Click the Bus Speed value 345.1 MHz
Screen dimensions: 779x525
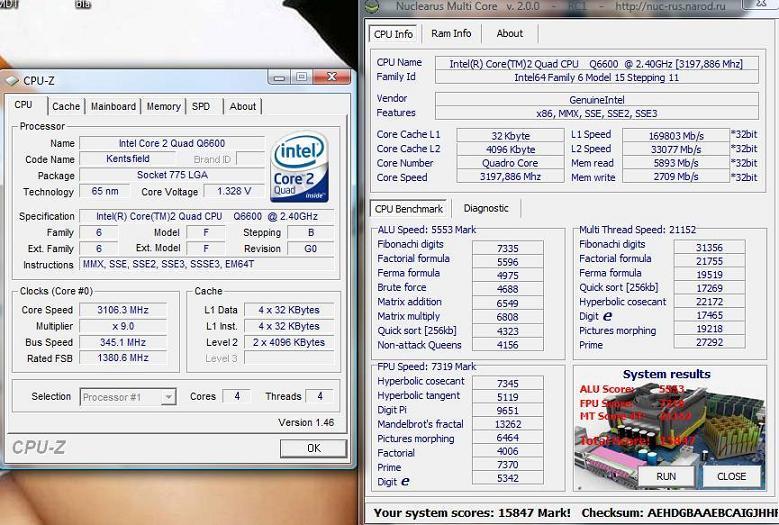(123, 342)
